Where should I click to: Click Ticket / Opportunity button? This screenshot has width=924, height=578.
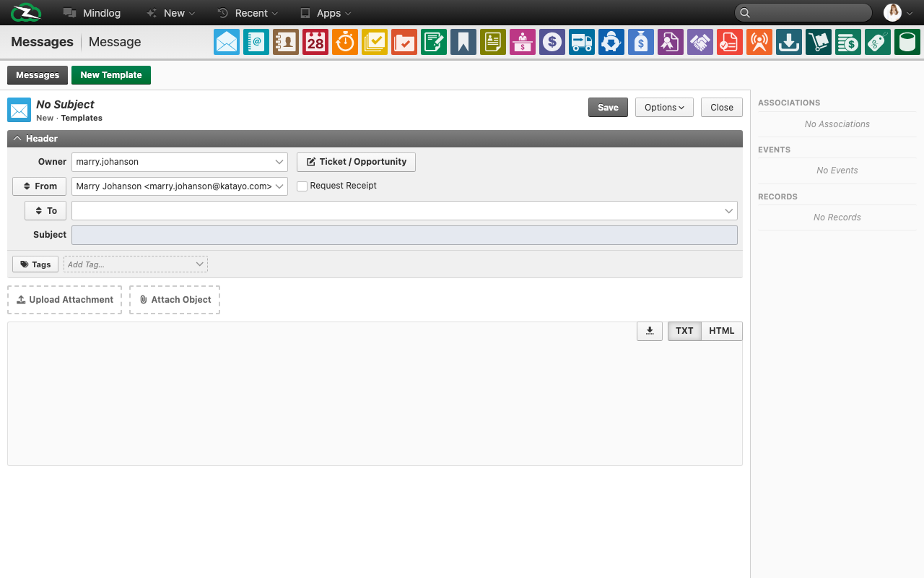pyautogui.click(x=356, y=162)
